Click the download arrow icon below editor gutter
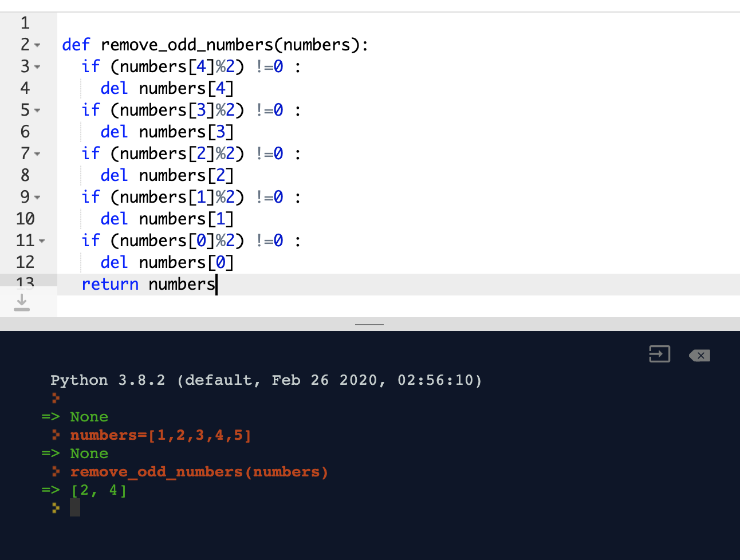 pyautogui.click(x=22, y=302)
